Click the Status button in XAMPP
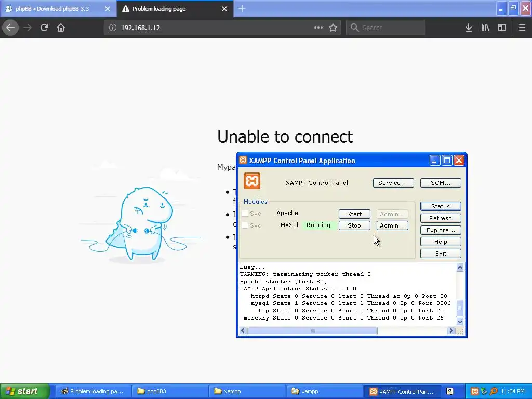 click(x=441, y=206)
